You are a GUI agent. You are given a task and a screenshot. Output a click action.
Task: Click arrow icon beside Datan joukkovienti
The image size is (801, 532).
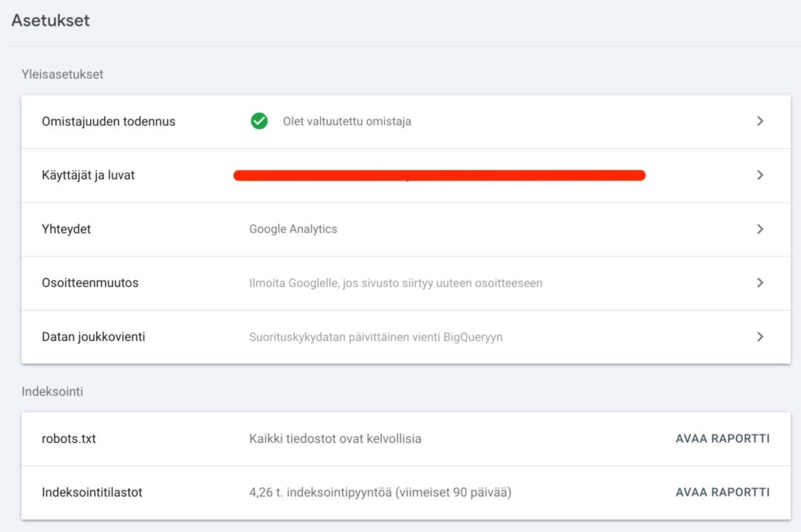760,336
